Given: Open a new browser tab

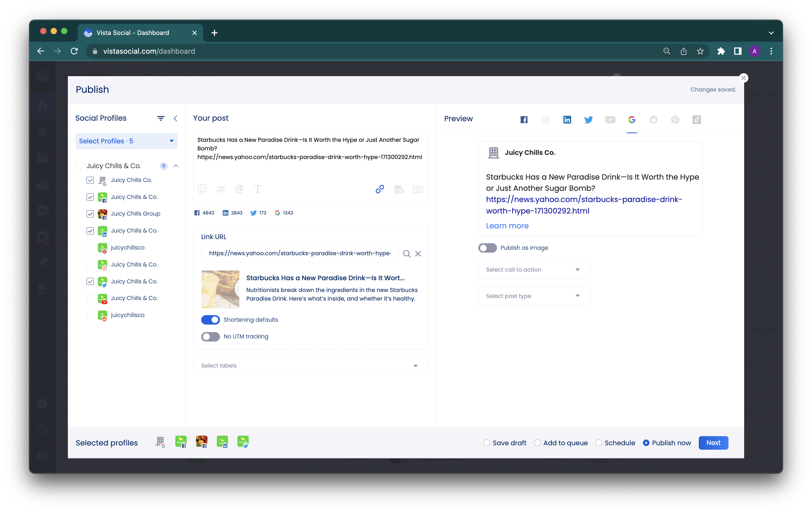Looking at the screenshot, I should point(214,33).
